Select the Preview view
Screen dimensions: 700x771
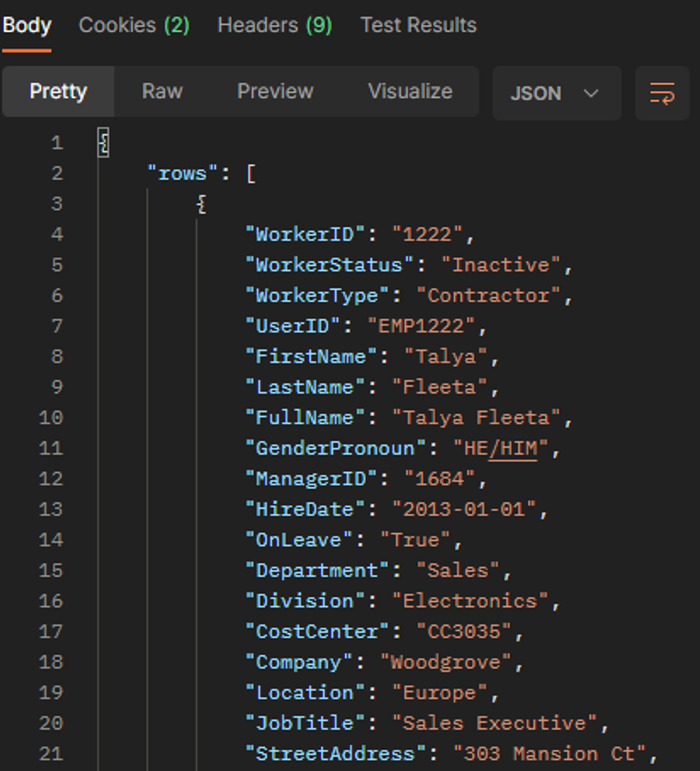pyautogui.click(x=275, y=91)
